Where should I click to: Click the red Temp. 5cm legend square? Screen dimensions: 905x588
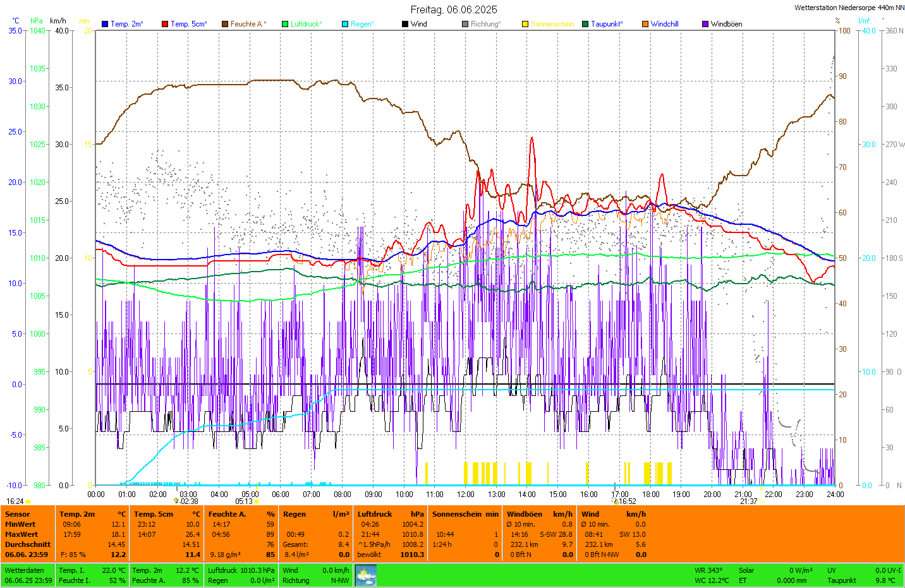point(165,24)
